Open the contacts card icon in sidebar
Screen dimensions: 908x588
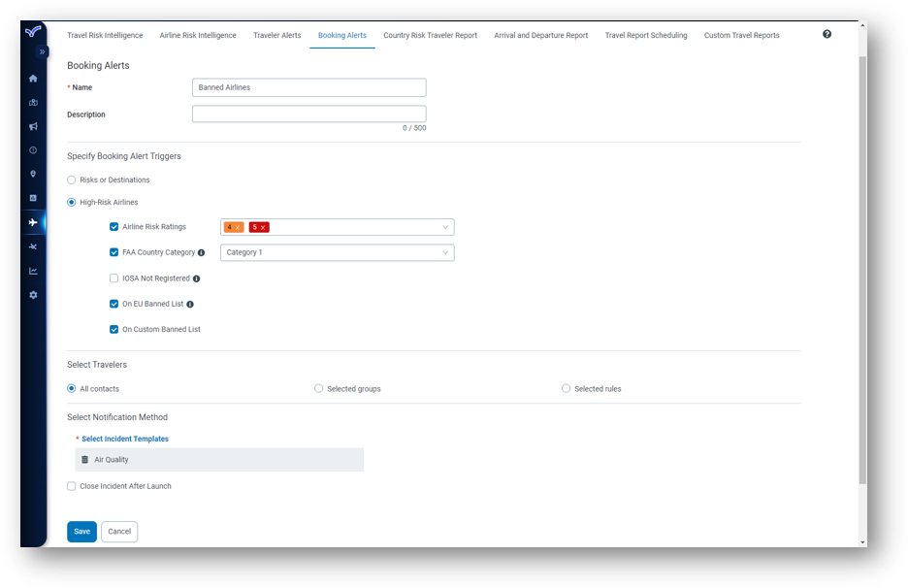click(33, 198)
